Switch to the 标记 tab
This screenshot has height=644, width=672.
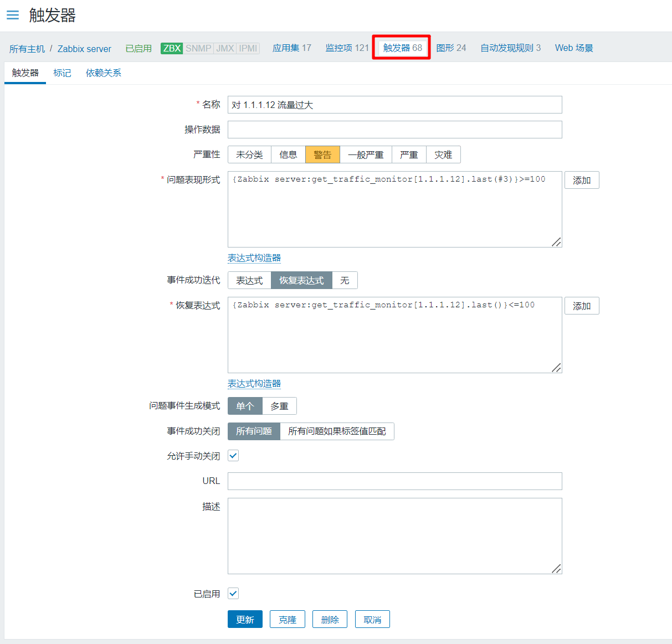[x=62, y=73]
